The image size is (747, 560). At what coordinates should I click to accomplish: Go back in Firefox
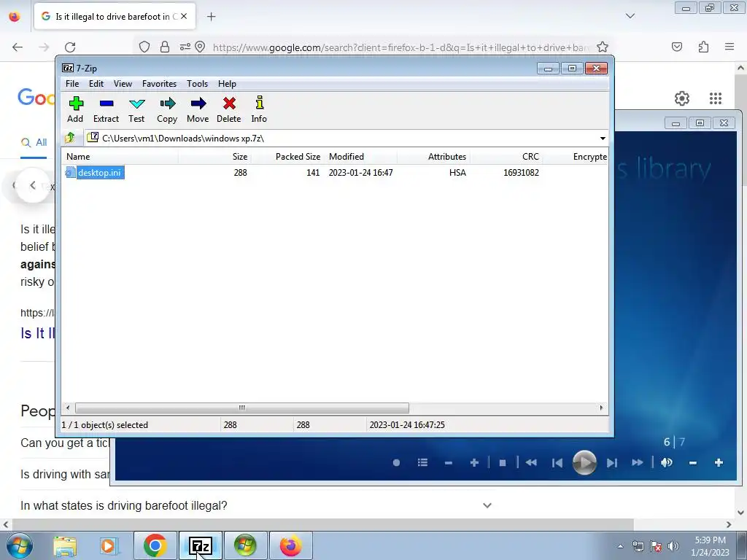(x=18, y=47)
